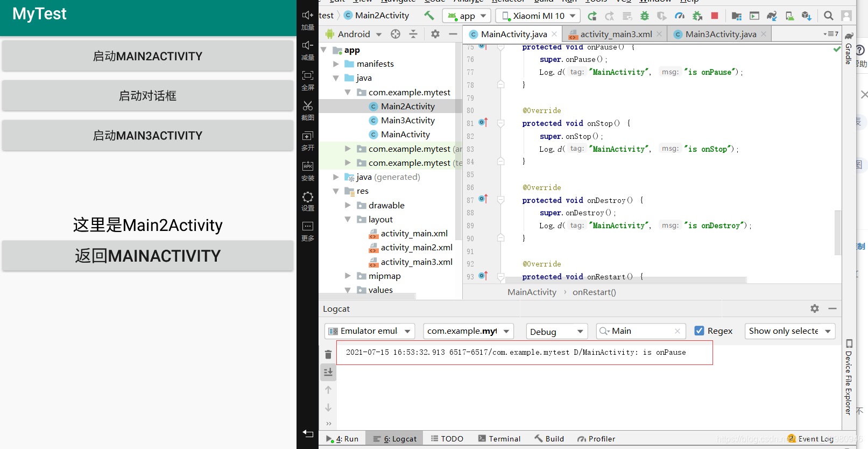
Task: Hide the project panel with minus icon
Action: pos(453,34)
